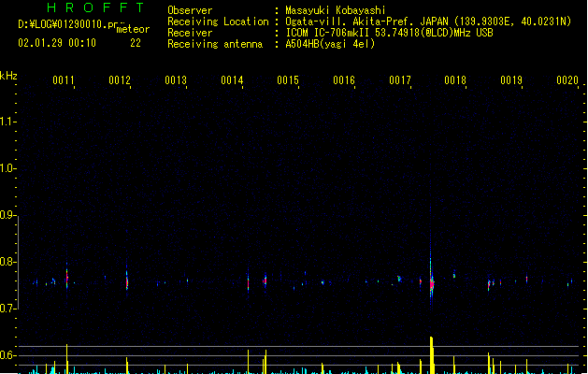The image size is (588, 374).
Task: Click the 0.9 frequency axis label
Action: [x=7, y=215]
